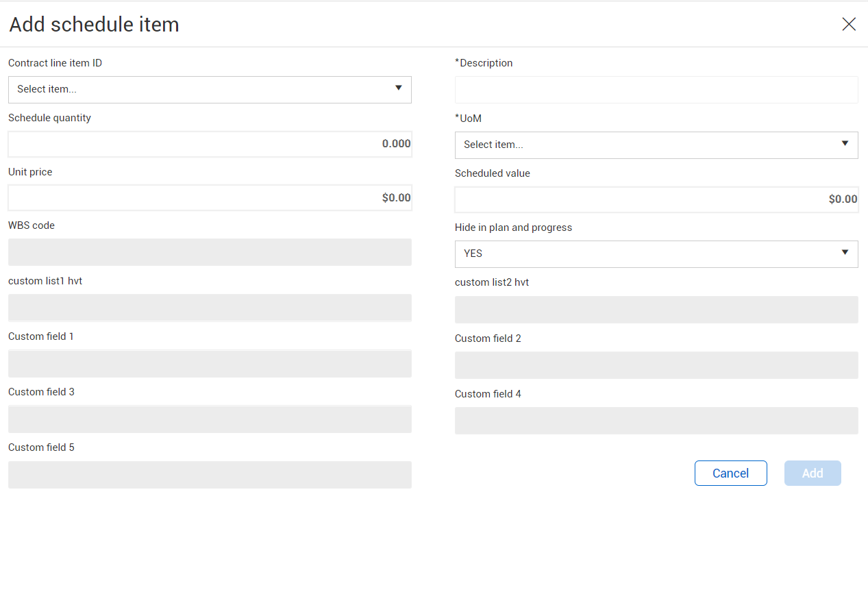This screenshot has width=868, height=603.
Task: Click the UoM dropdown arrow icon
Action: point(845,144)
